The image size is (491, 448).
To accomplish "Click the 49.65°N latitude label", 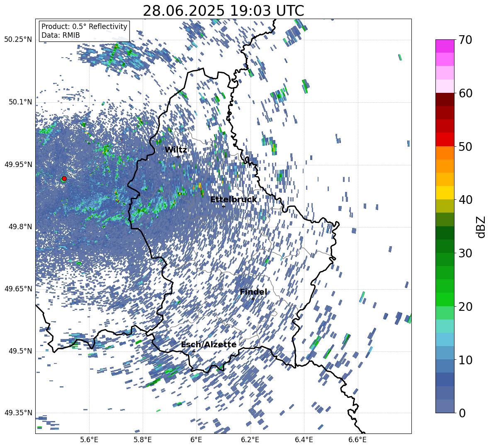I will tap(18, 289).
